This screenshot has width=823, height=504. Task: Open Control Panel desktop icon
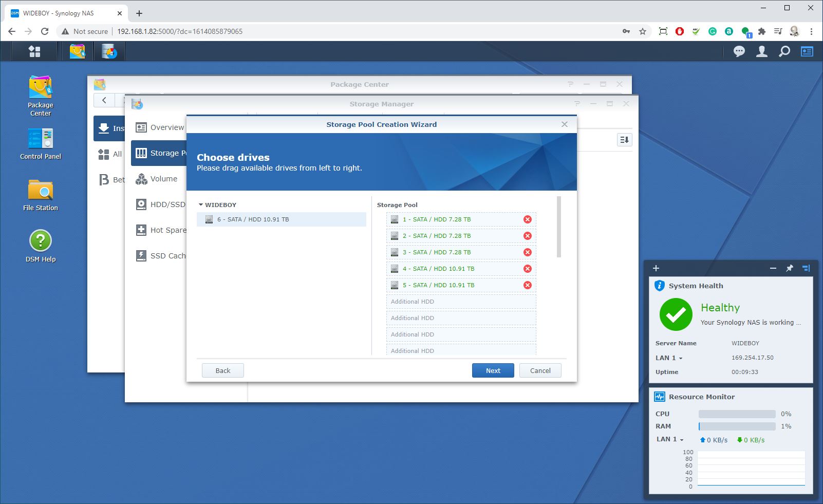pyautogui.click(x=41, y=144)
